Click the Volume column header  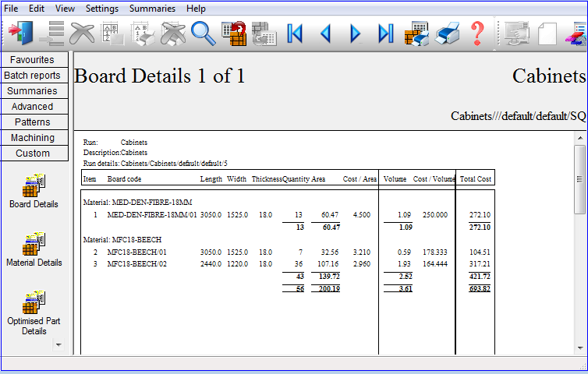point(395,178)
